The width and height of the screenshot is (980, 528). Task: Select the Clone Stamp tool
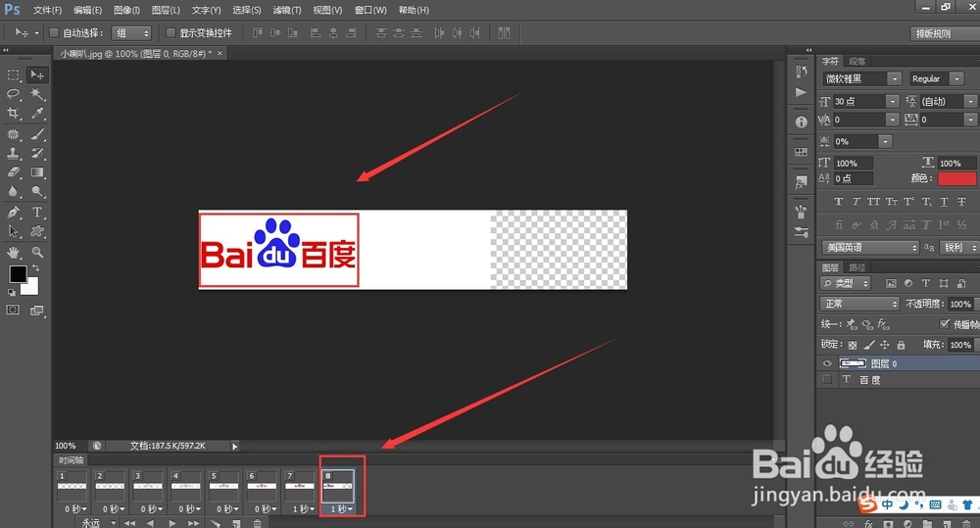pyautogui.click(x=13, y=153)
